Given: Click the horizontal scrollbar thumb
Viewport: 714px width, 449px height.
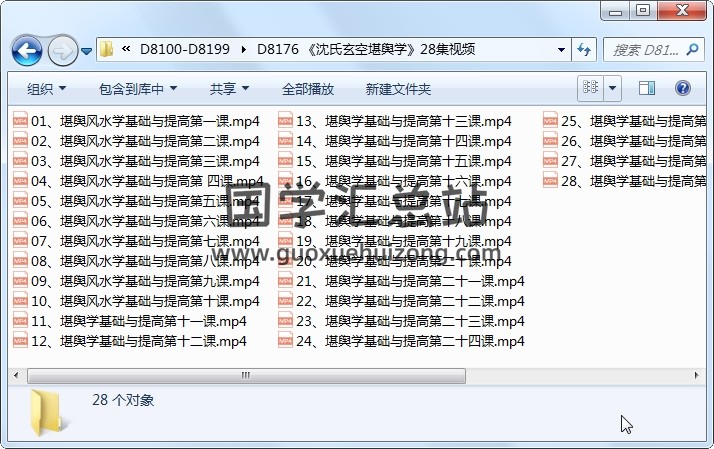Looking at the screenshot, I should 246,376.
